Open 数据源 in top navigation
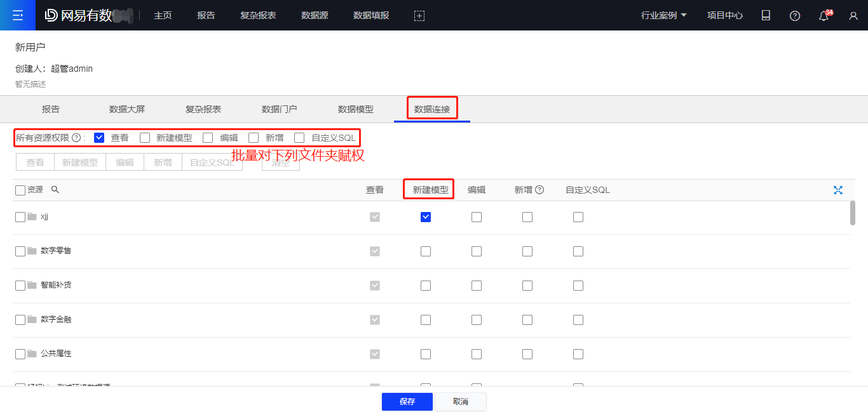 (315, 16)
